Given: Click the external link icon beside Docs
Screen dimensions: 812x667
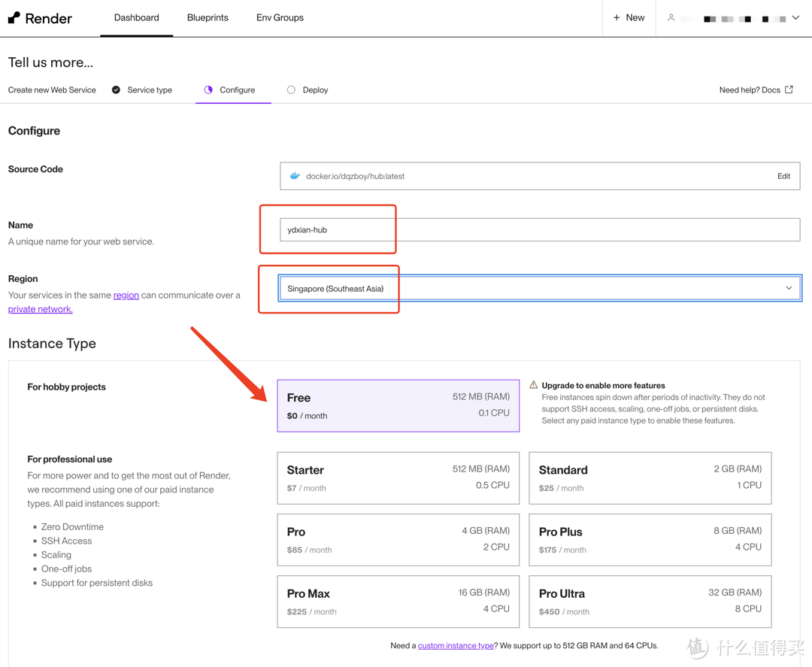Looking at the screenshot, I should [789, 90].
